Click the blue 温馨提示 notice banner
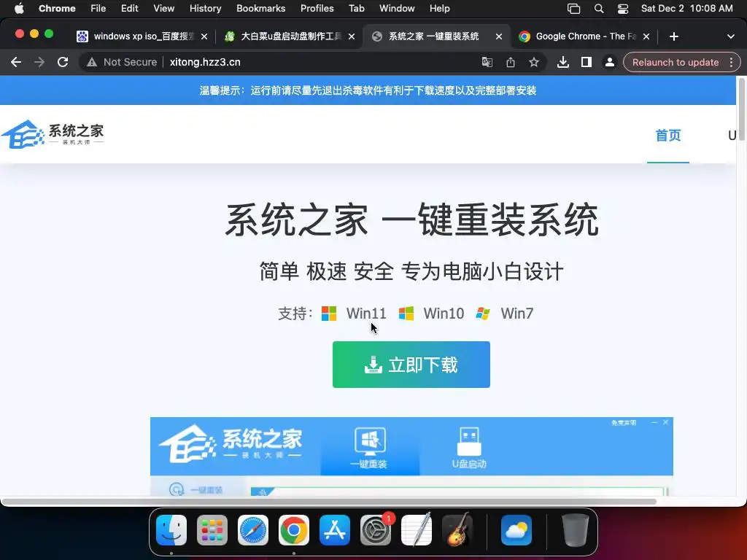This screenshot has height=560, width=747. point(368,90)
